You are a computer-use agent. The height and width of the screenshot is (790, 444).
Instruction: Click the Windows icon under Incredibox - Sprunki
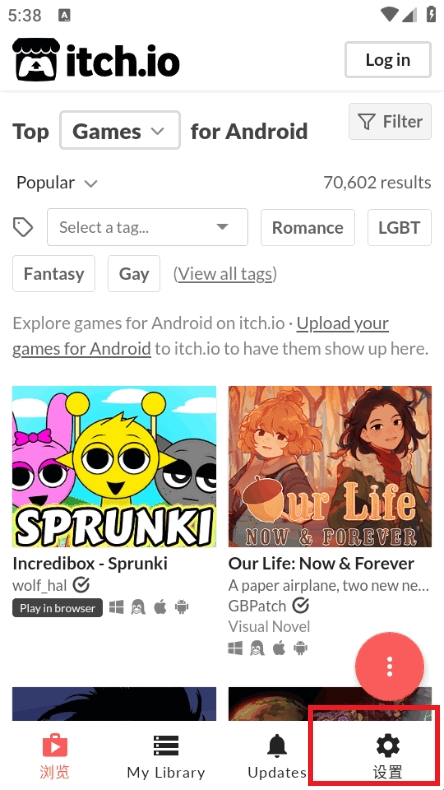[x=116, y=607]
